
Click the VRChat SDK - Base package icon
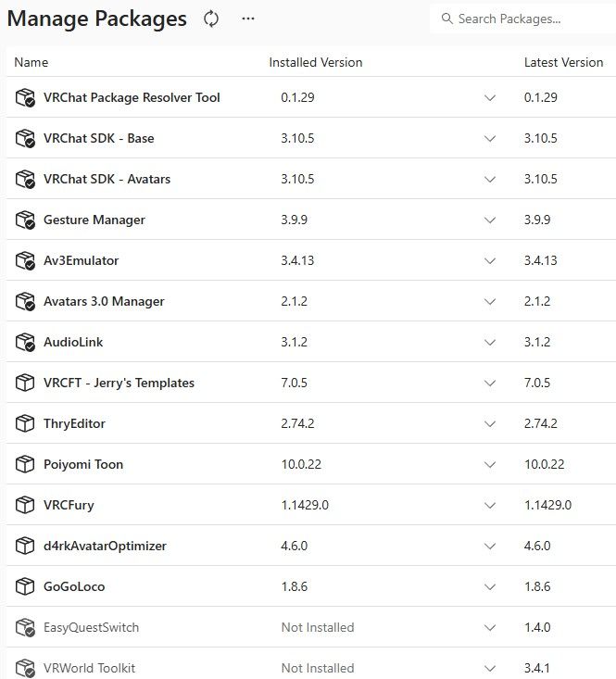click(25, 139)
